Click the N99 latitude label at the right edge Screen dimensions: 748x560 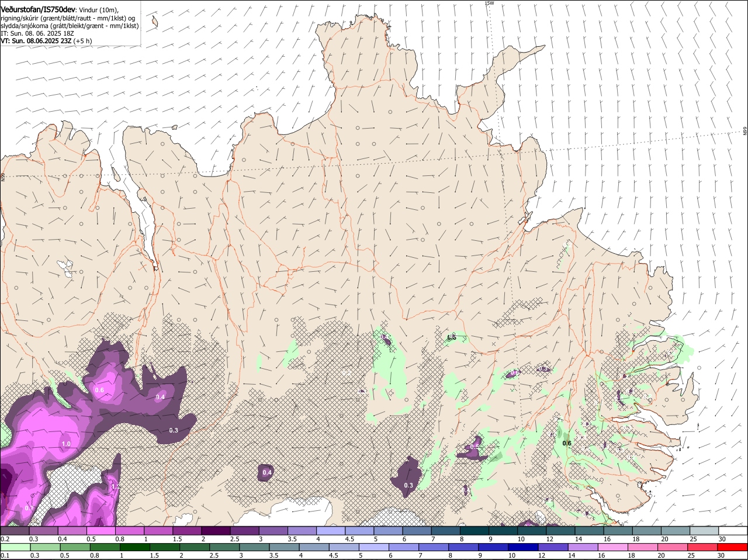745,132
